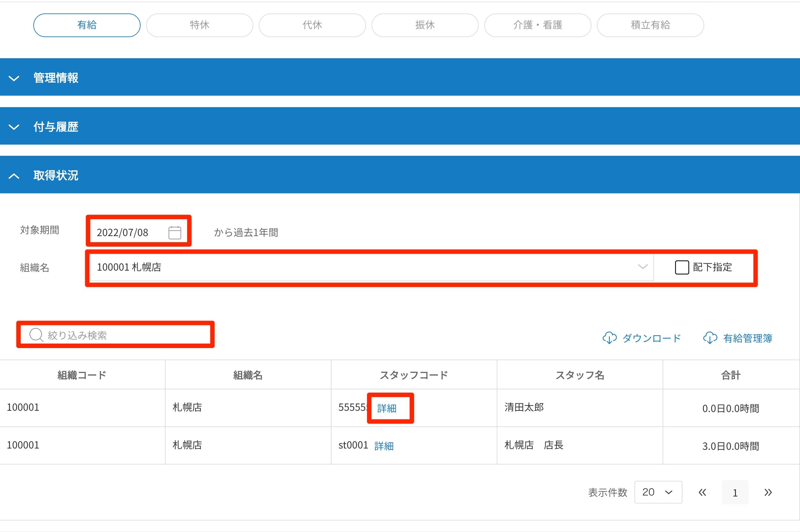Open 詳細 link for staff 555555
The image size is (800, 532).
pos(387,408)
